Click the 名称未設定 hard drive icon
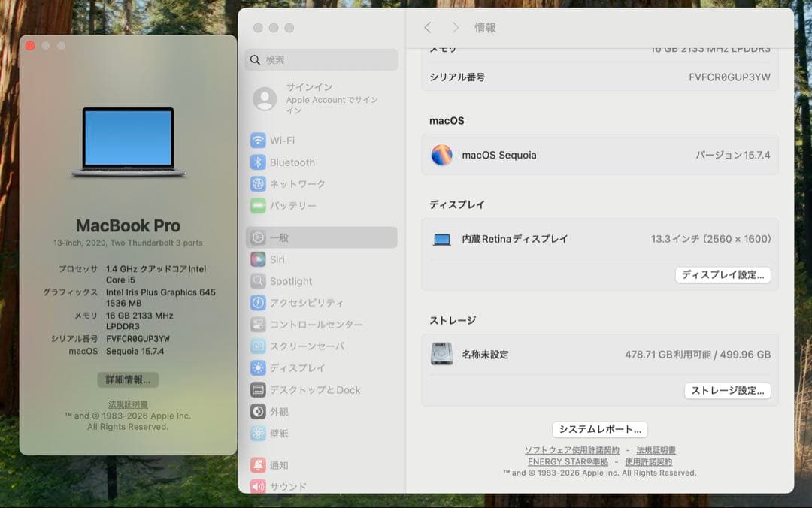 (x=442, y=354)
